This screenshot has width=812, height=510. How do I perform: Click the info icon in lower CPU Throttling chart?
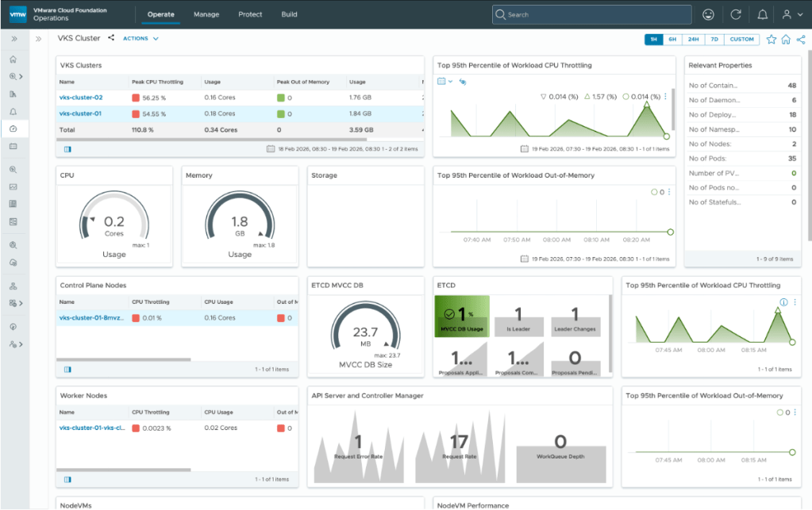click(x=783, y=302)
